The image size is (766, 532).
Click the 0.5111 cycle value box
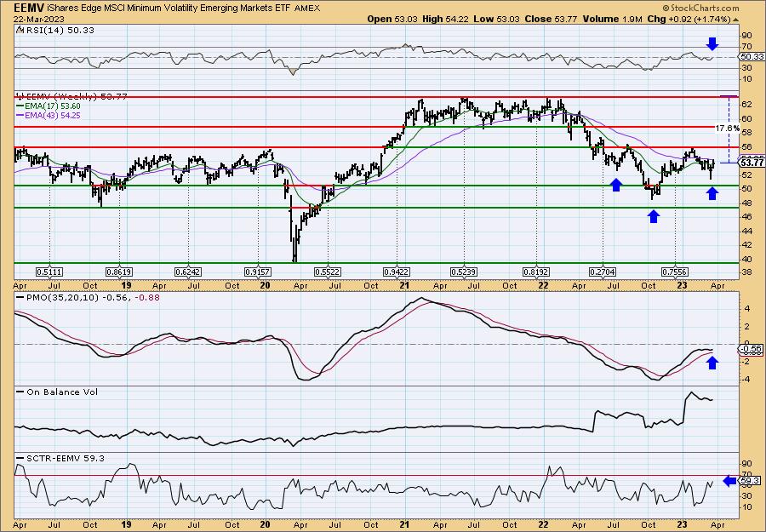pyautogui.click(x=49, y=272)
